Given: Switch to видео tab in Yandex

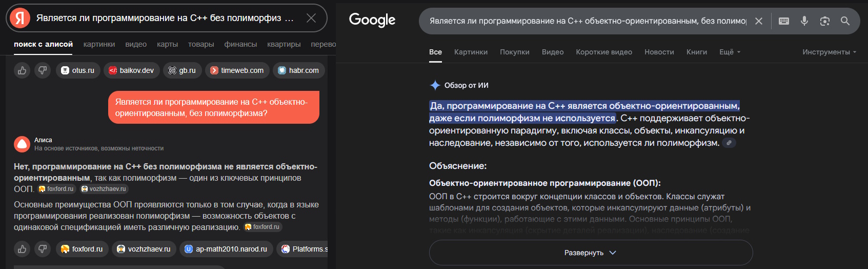Looking at the screenshot, I should 136,44.
